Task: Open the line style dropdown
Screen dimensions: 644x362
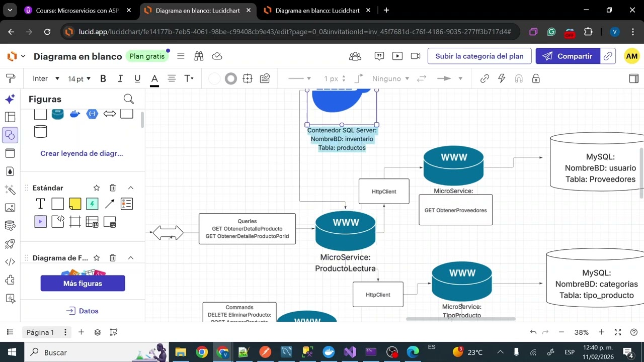Action: click(x=300, y=78)
